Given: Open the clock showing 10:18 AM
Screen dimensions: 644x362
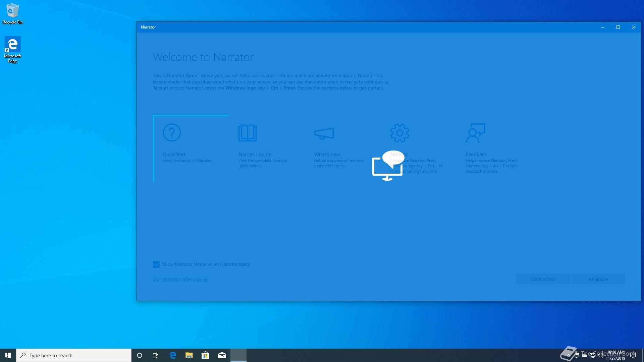Looking at the screenshot, I should click(615, 355).
